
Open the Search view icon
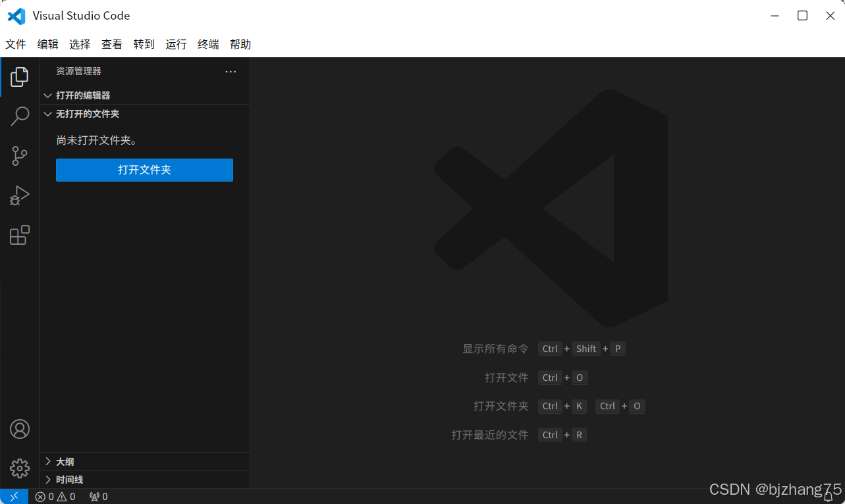point(20,116)
